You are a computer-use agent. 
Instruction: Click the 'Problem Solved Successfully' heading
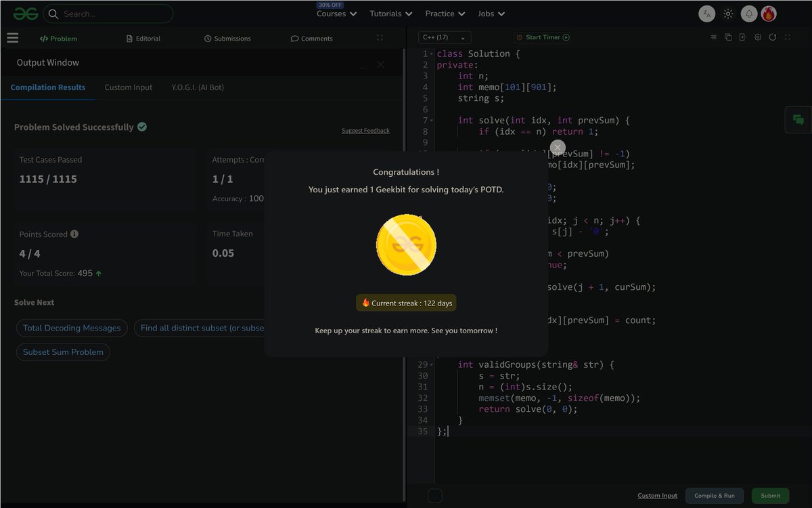[x=74, y=127]
